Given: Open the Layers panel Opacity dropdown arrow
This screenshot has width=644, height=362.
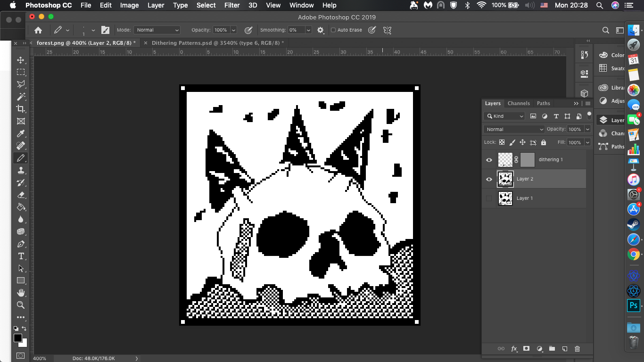Looking at the screenshot, I should click(587, 129).
